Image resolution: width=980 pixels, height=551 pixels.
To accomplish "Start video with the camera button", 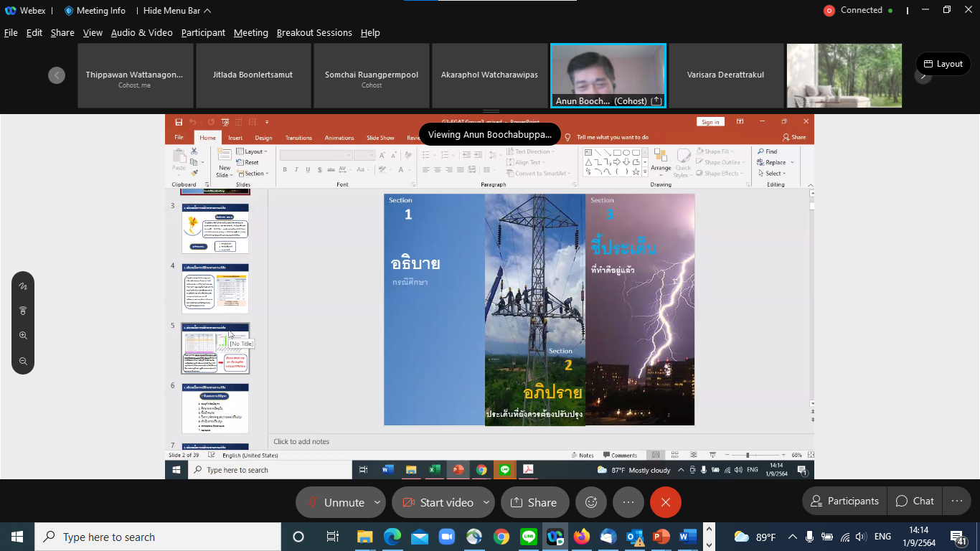I will (437, 502).
